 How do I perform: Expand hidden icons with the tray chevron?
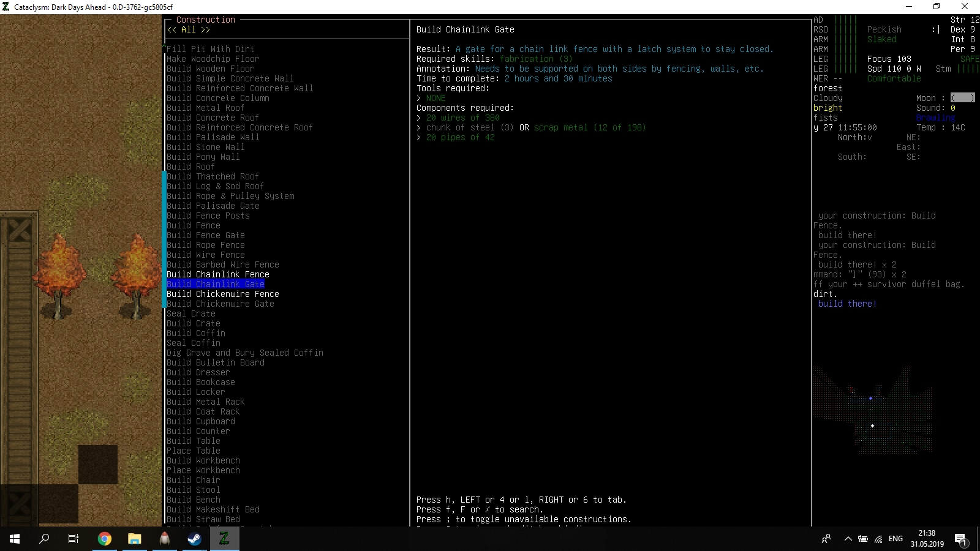tap(848, 539)
